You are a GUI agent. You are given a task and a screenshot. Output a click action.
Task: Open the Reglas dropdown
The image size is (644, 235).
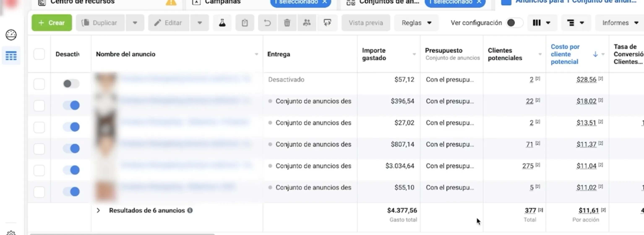click(x=416, y=23)
